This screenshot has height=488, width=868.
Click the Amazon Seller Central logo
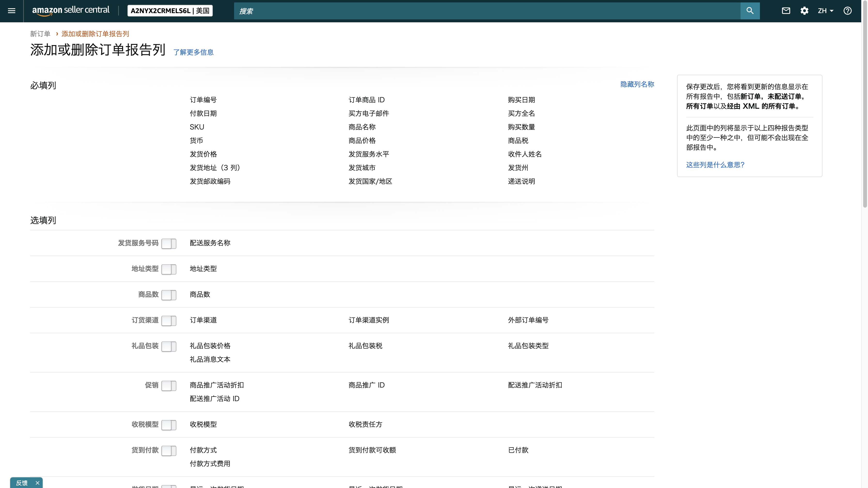pyautogui.click(x=71, y=10)
